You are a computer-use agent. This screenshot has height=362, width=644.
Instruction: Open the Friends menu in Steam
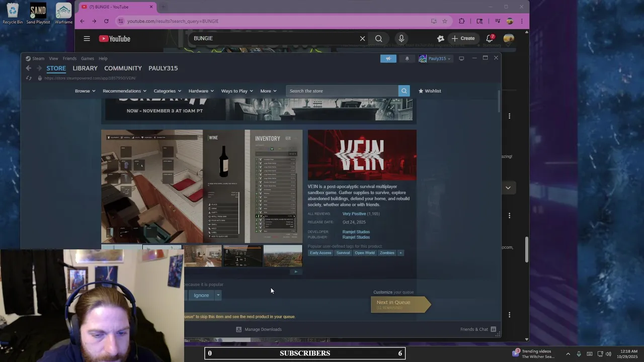point(69,58)
